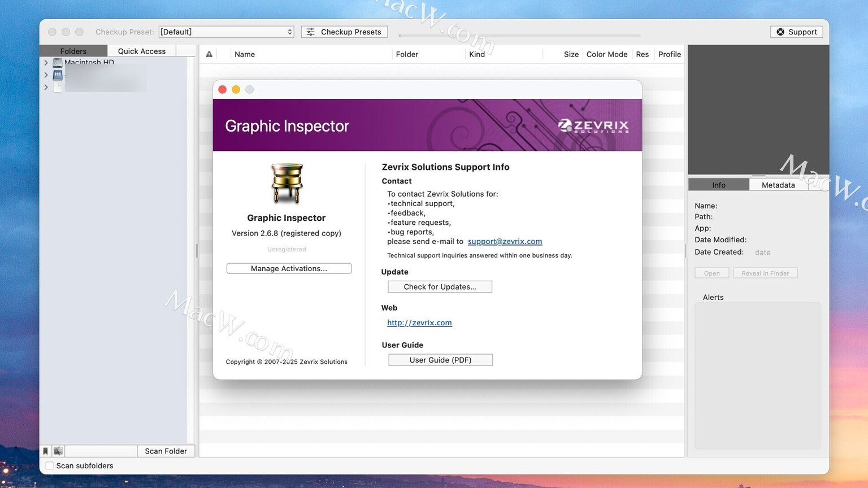Click the bookmark icon beside Scan Folder
Viewport: 868px width, 488px height.
(45, 451)
